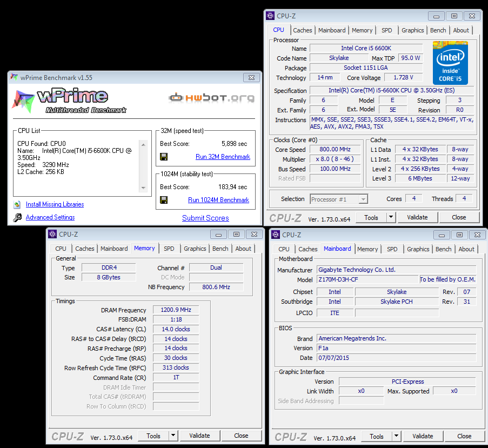Switch to Mainboard tab in the CPU window
This screenshot has height=448, width=488.
pyautogui.click(x=332, y=30)
